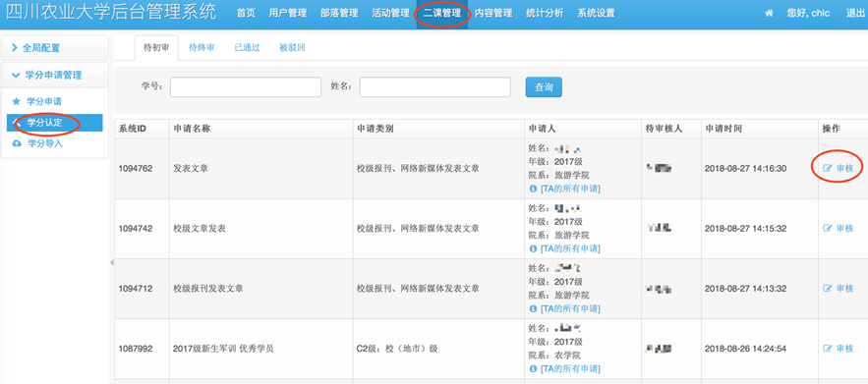Open the 活动管理 menu
Viewport: 868px width, 384px height.
pyautogui.click(x=390, y=14)
